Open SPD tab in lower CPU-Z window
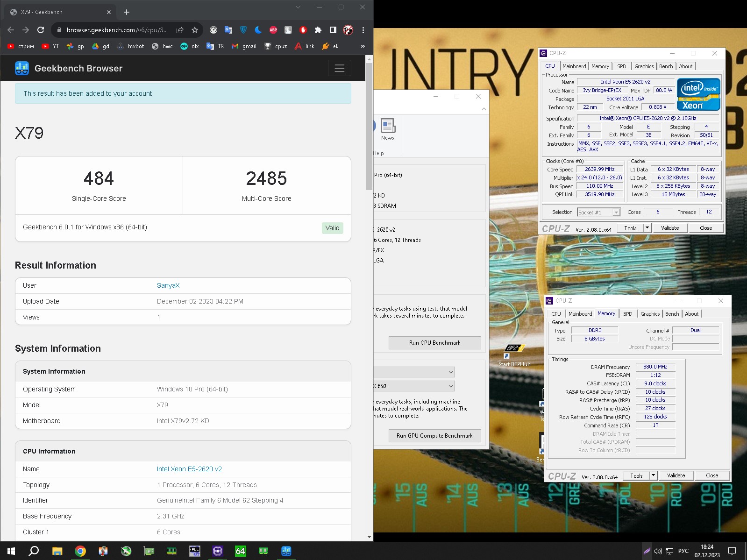This screenshot has width=747, height=560. (x=628, y=314)
